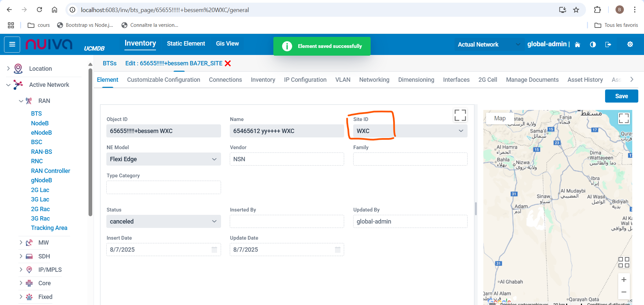The image size is (644, 305).
Task: Collapse the Active Network tree section
Action: pyautogui.click(x=8, y=85)
